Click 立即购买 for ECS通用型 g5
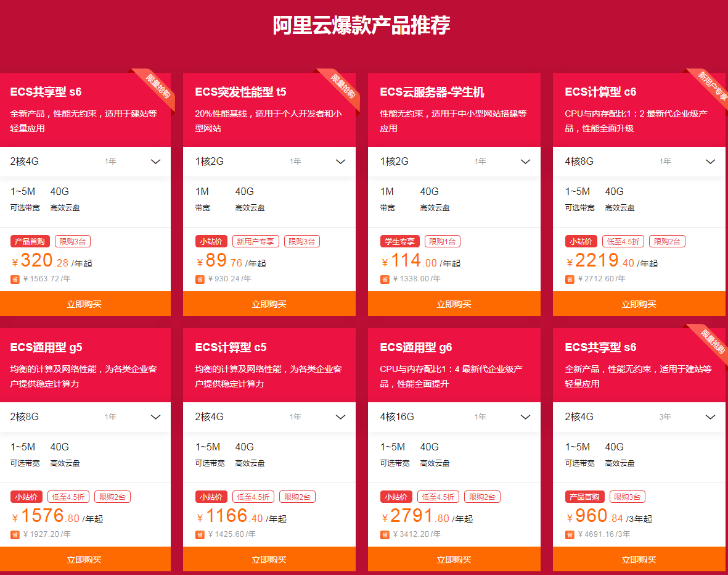The height and width of the screenshot is (575, 728). coord(86,559)
